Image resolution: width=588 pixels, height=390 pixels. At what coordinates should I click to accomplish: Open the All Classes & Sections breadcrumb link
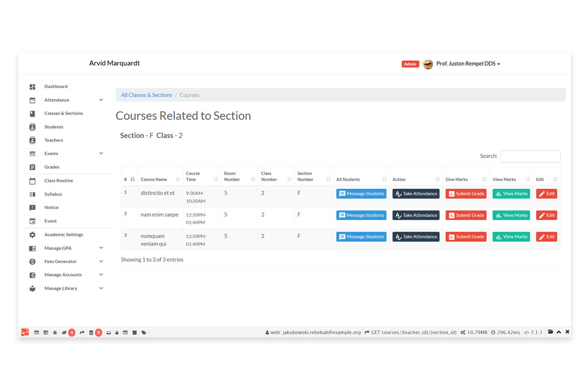click(146, 95)
